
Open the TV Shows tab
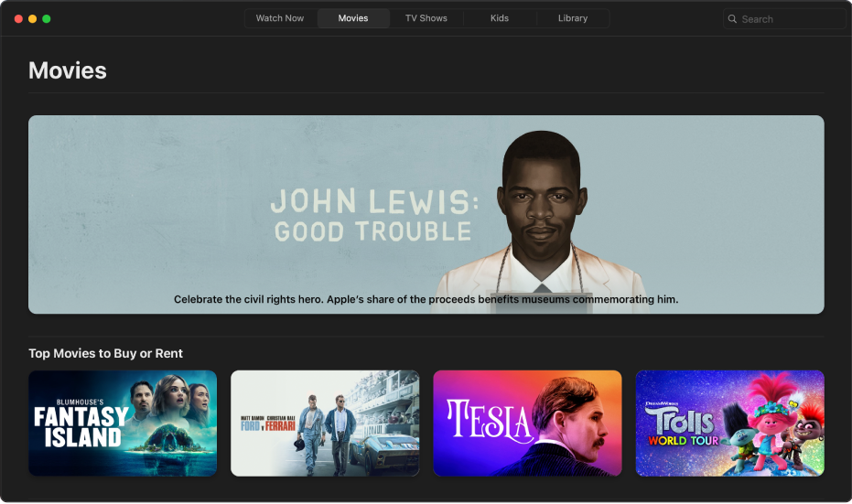point(426,18)
